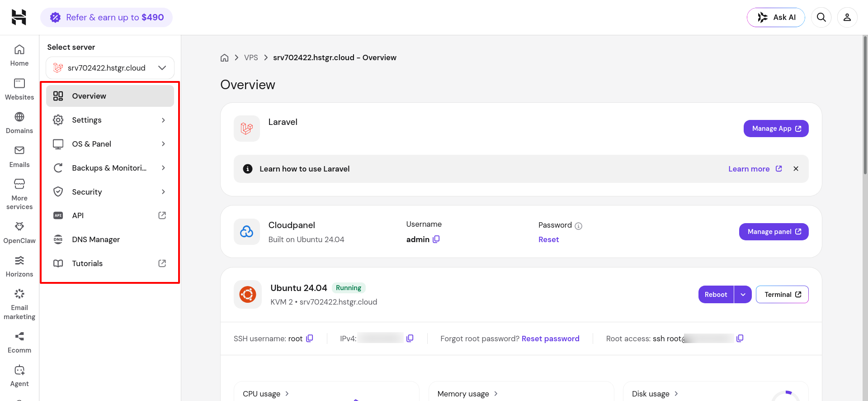Viewport: 868px width, 401px height.
Task: Open the server selection dropdown
Action: click(110, 68)
